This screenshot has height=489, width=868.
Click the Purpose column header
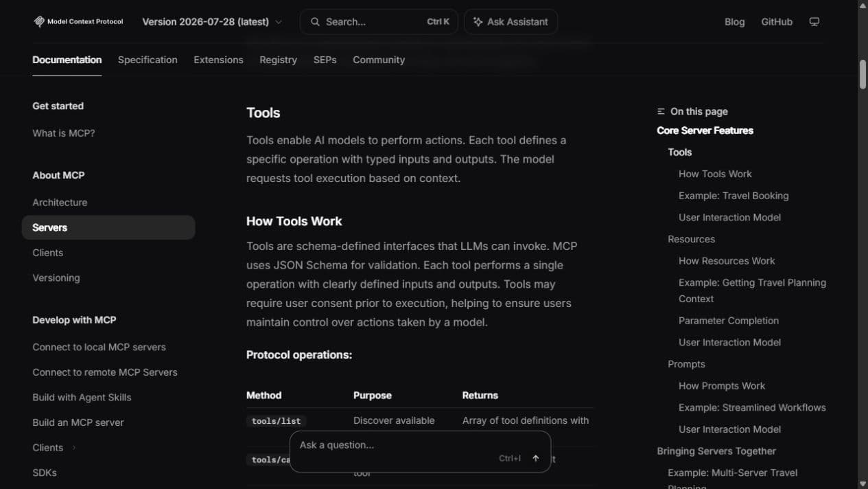pos(372,396)
